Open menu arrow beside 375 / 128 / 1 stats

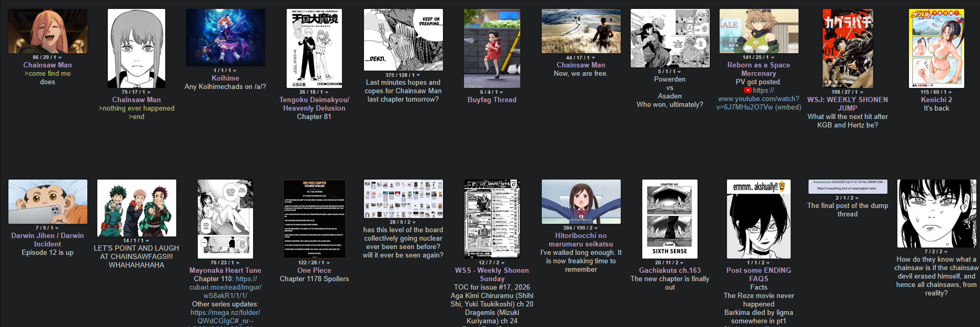click(x=419, y=75)
